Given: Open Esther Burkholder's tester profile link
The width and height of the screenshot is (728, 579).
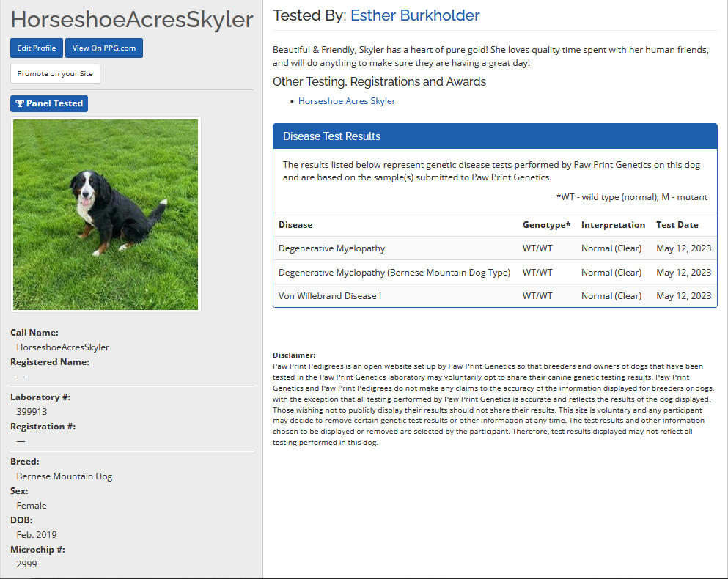Looking at the screenshot, I should click(415, 15).
